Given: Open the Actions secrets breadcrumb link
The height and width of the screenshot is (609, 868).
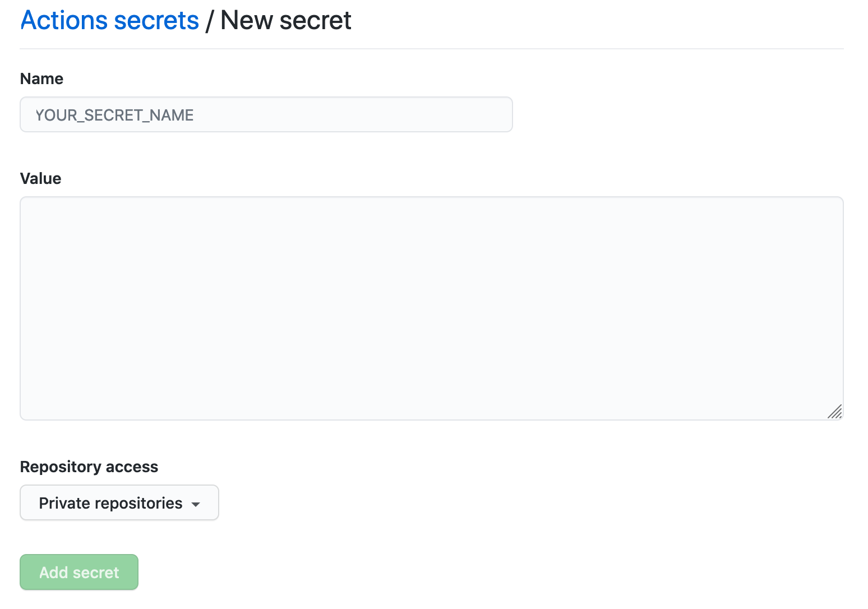Looking at the screenshot, I should (110, 21).
